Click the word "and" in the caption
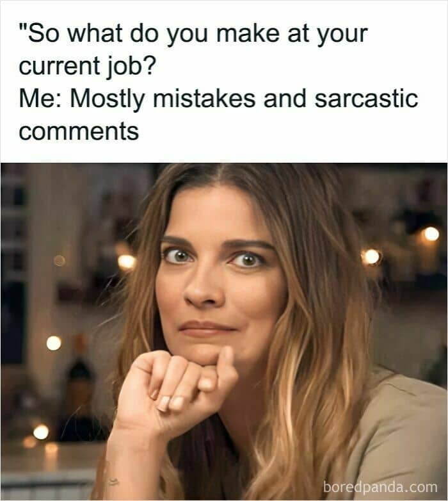The height and width of the screenshot is (501, 448). (x=285, y=99)
